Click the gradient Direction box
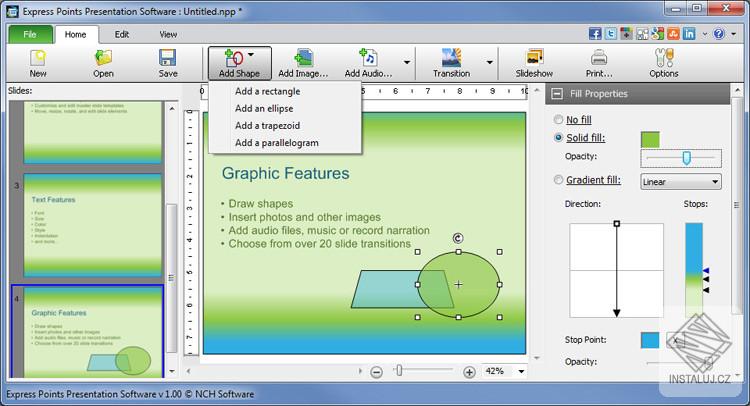Screen dimensions: 750x406 tap(616, 270)
